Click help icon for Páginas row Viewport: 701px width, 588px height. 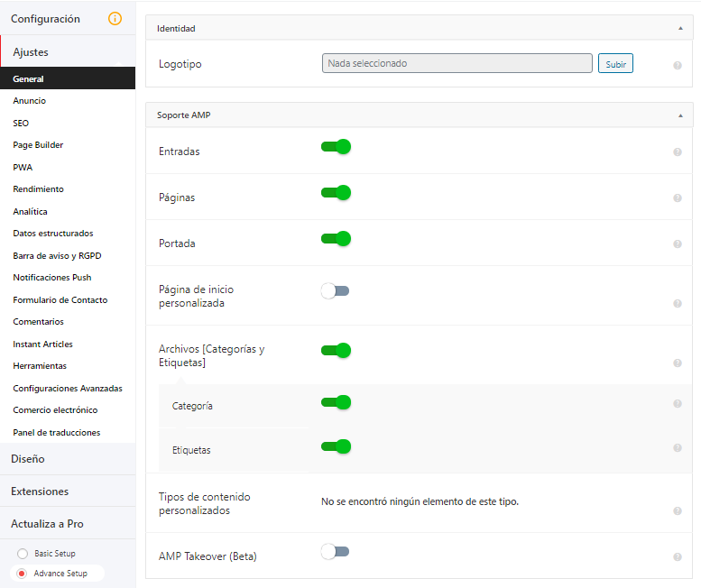[677, 198]
